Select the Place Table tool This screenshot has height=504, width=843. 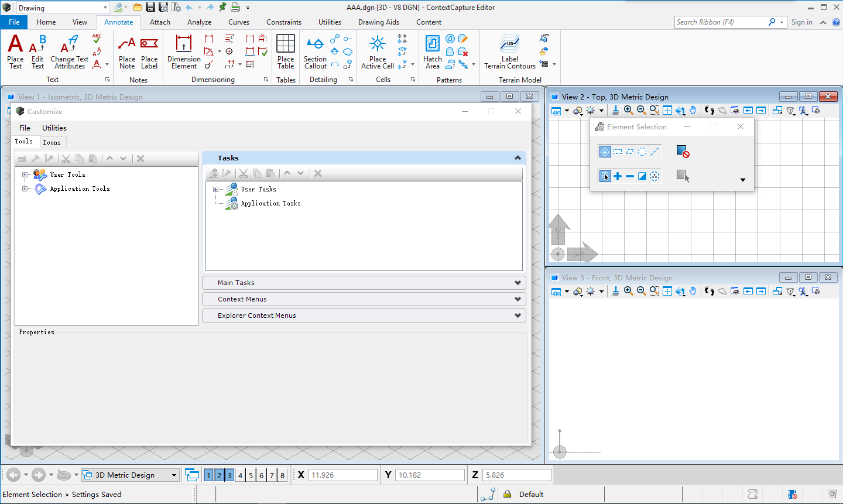286,52
